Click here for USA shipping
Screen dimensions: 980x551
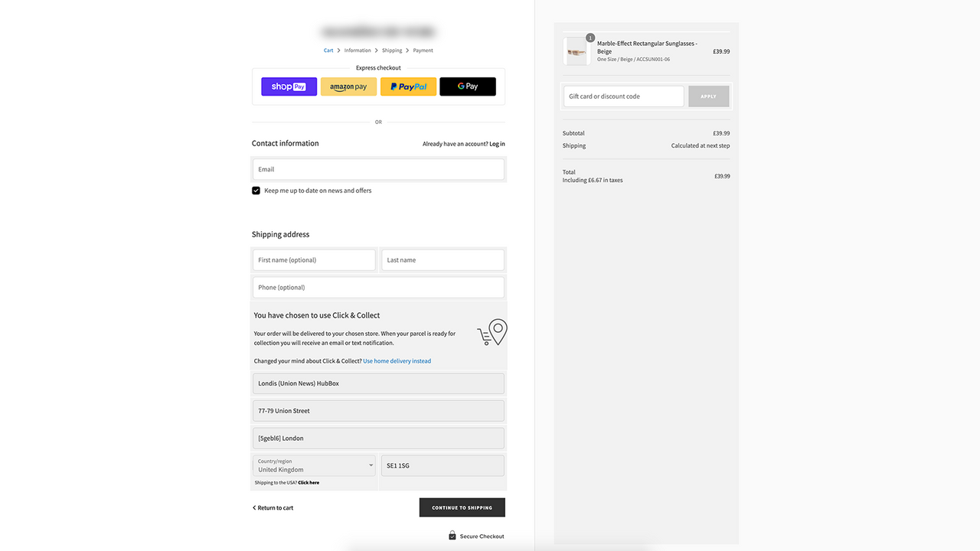pyautogui.click(x=309, y=482)
